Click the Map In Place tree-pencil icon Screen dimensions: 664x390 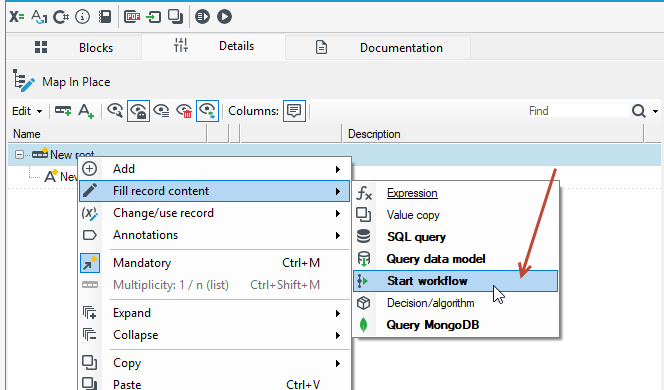click(23, 81)
